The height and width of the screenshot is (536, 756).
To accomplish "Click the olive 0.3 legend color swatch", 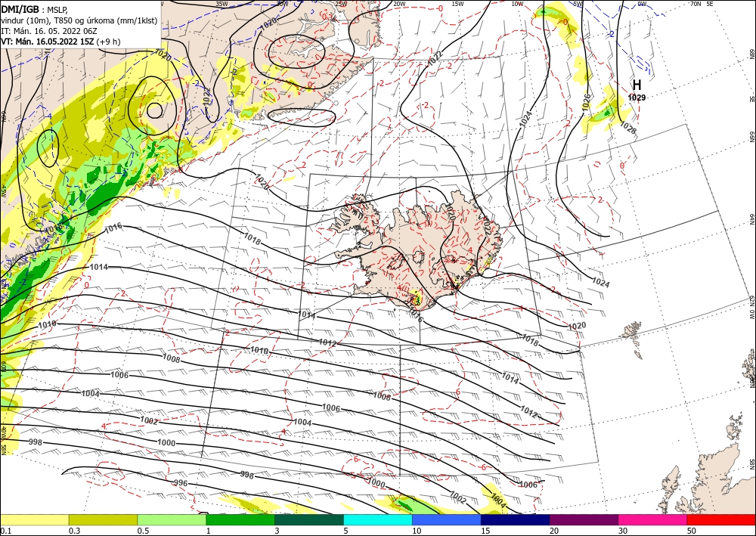I will (x=103, y=519).
